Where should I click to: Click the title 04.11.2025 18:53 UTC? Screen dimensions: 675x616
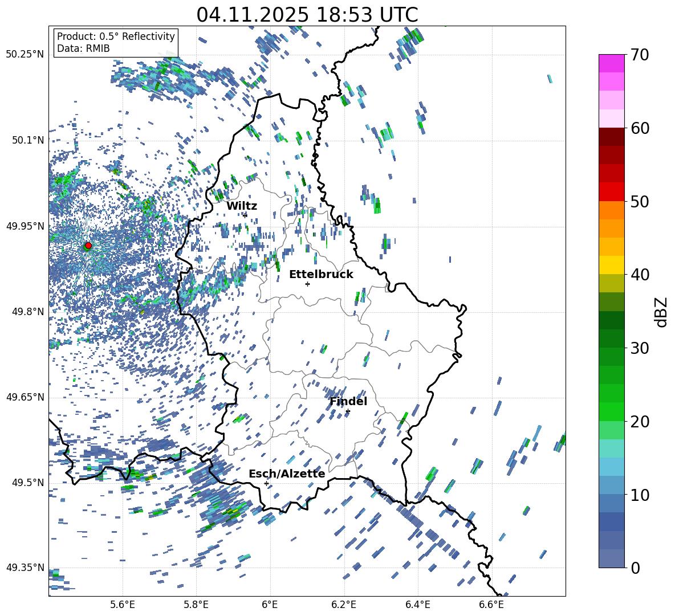pyautogui.click(x=307, y=15)
